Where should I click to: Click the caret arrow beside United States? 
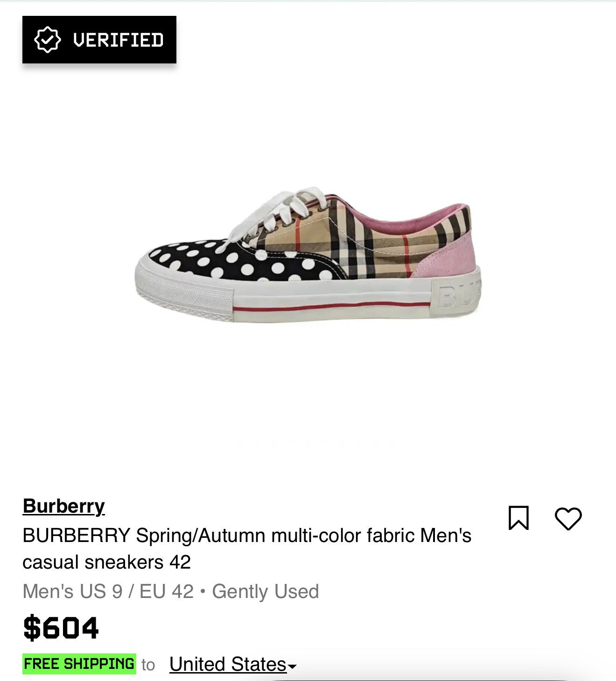292,667
